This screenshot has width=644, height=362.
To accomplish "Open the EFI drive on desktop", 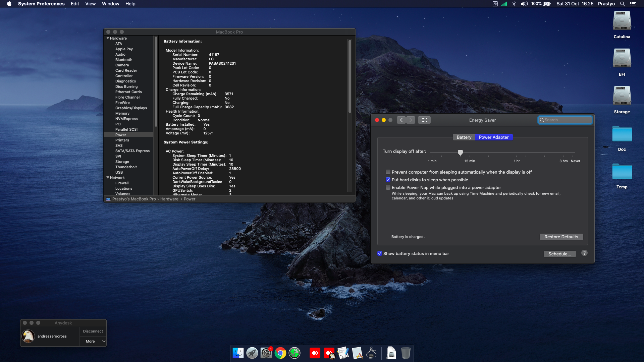I will tap(622, 59).
